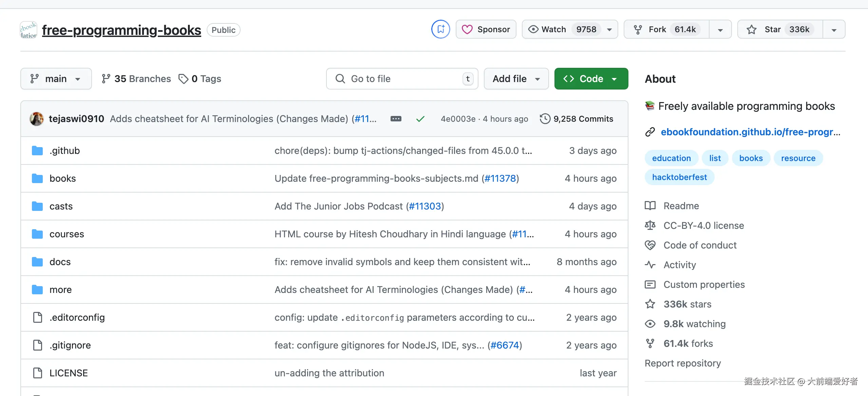This screenshot has height=396, width=868.
Task: Open commit history clock icon
Action: 545,119
